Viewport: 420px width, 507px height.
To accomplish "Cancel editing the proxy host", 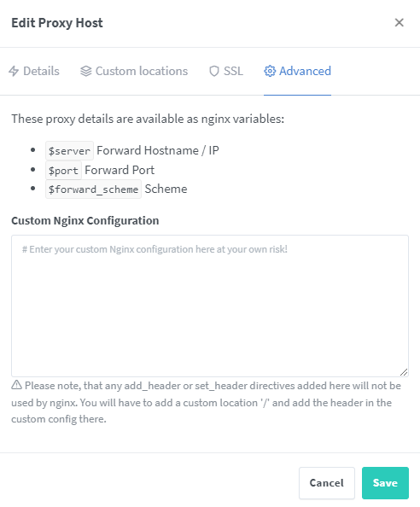I will coord(327,483).
